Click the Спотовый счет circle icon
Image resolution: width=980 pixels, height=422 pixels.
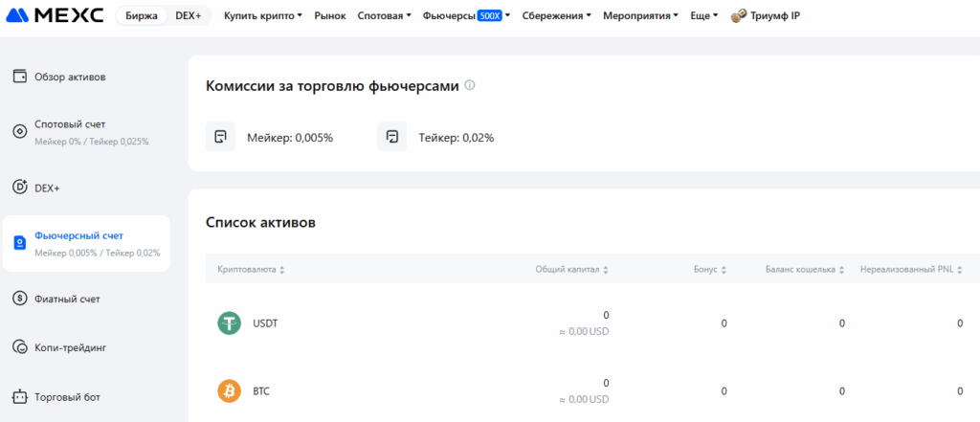[x=20, y=132]
